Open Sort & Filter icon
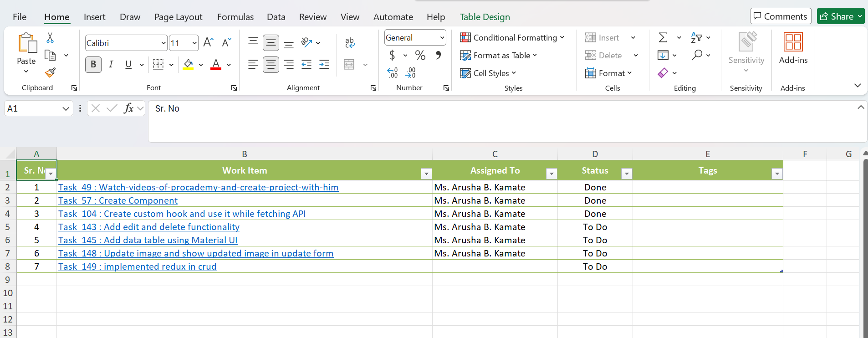 [x=696, y=37]
